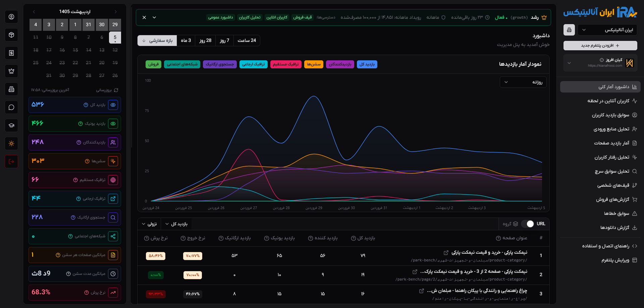Image resolution: width=644 pixels, height=308 pixels.
Task: Toggle the URL switch
Action: [527, 224]
